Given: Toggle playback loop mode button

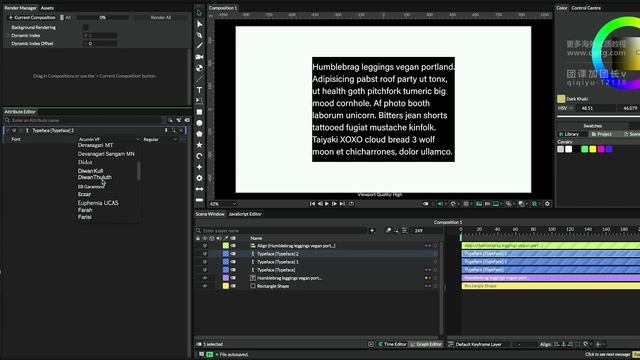Looking at the screenshot, I should click(x=351, y=204).
